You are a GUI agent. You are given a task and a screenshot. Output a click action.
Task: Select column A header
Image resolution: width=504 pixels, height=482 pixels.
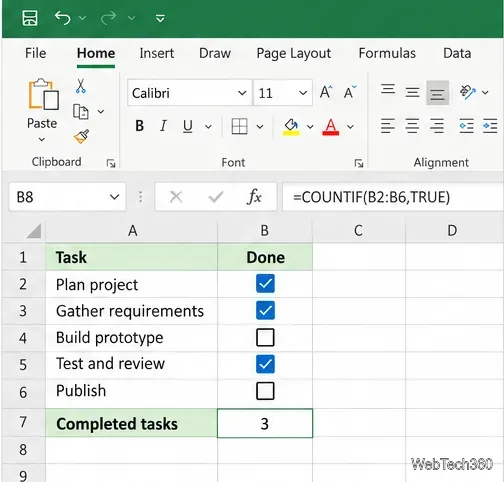(x=132, y=231)
